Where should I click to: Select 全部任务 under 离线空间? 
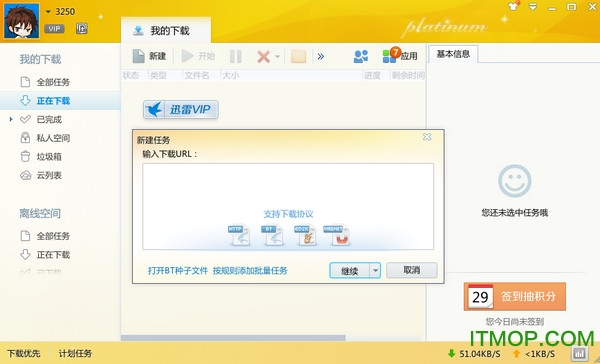[x=53, y=236]
